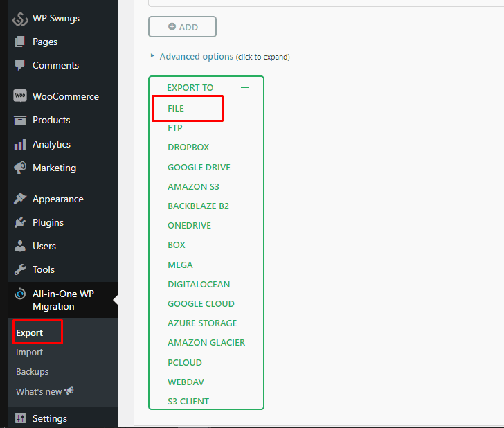504x428 pixels.
Task: Choose WEBDAV export destination
Action: [186, 382]
